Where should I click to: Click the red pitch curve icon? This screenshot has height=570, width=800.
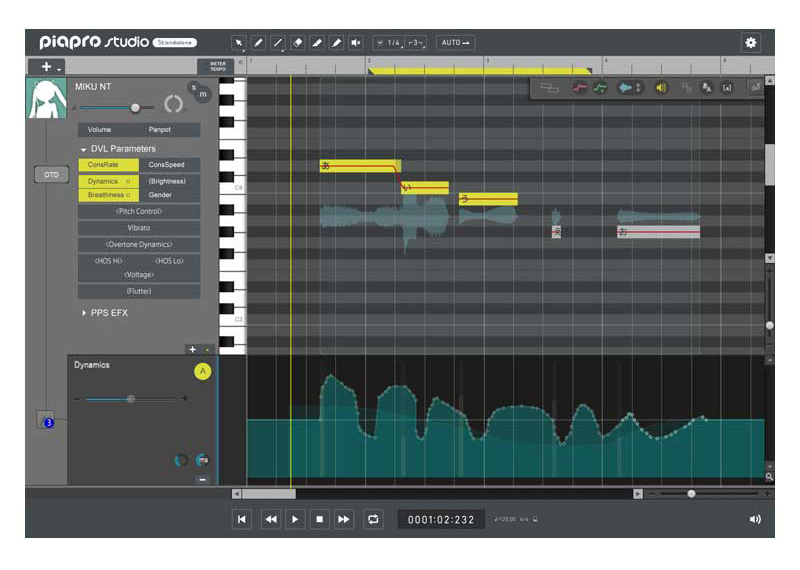coord(580,88)
